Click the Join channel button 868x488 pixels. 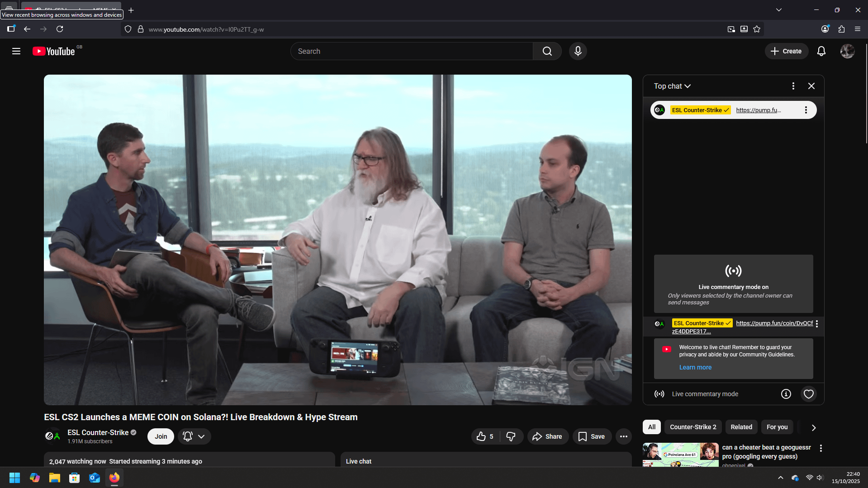coord(161,436)
